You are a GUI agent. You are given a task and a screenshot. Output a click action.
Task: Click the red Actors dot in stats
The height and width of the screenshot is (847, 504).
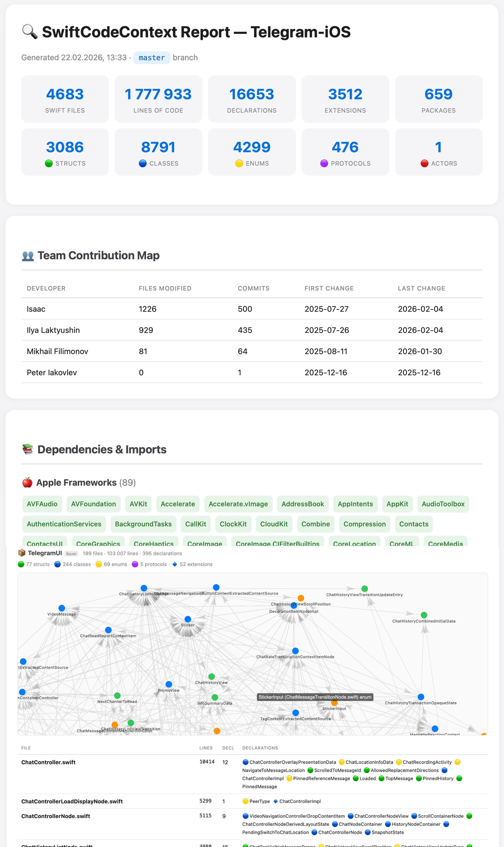[424, 163]
